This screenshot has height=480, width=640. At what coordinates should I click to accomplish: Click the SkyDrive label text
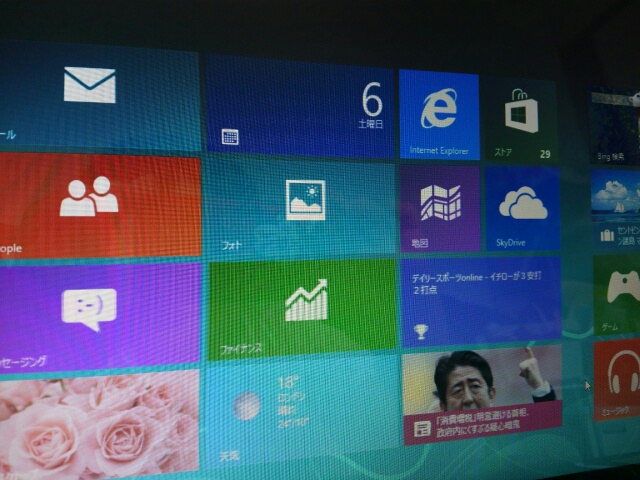511,242
